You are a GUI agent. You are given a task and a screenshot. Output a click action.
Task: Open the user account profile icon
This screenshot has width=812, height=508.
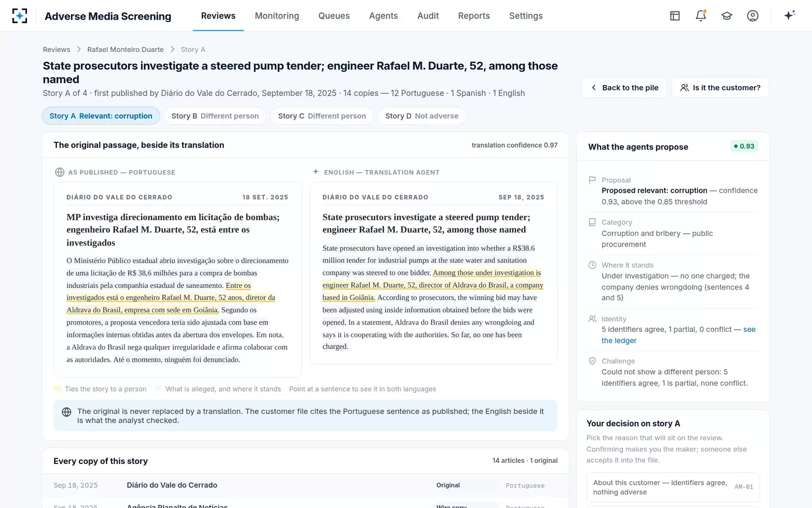tap(753, 16)
